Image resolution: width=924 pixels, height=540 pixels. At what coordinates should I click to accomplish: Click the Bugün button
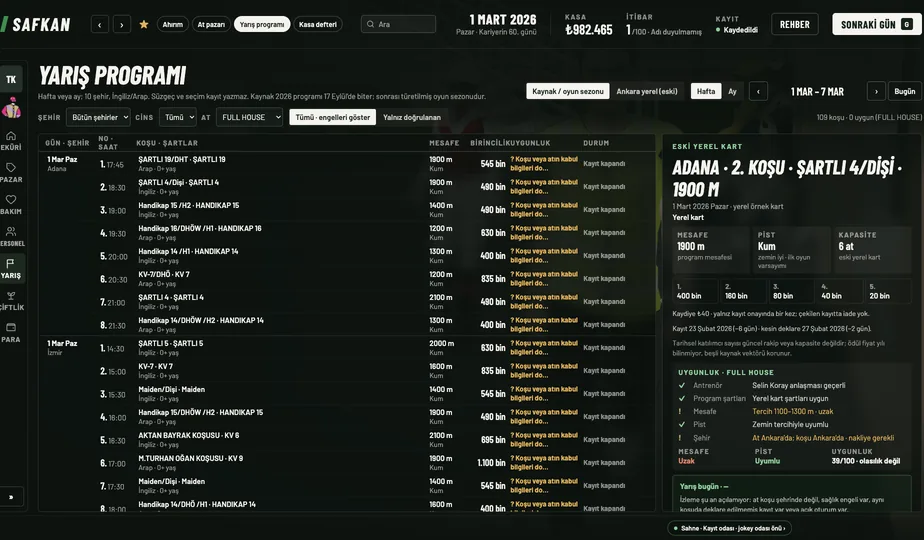tap(905, 91)
